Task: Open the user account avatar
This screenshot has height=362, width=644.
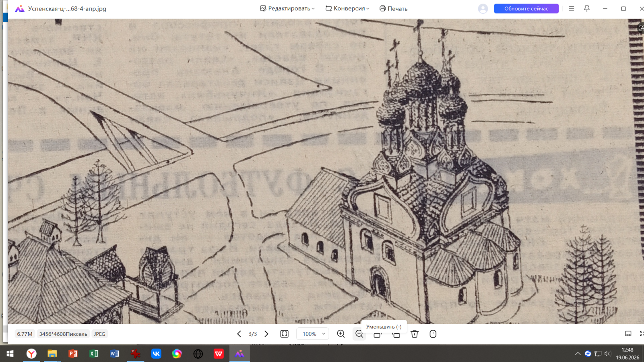Action: point(483,8)
